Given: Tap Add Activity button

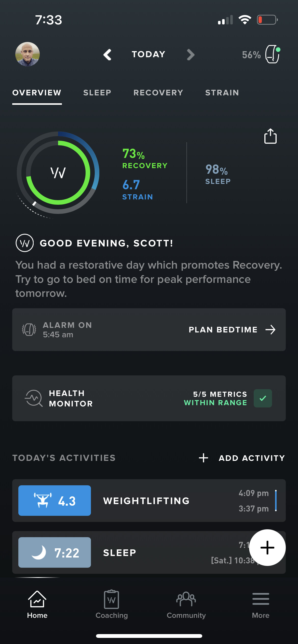Looking at the screenshot, I should pos(242,458).
